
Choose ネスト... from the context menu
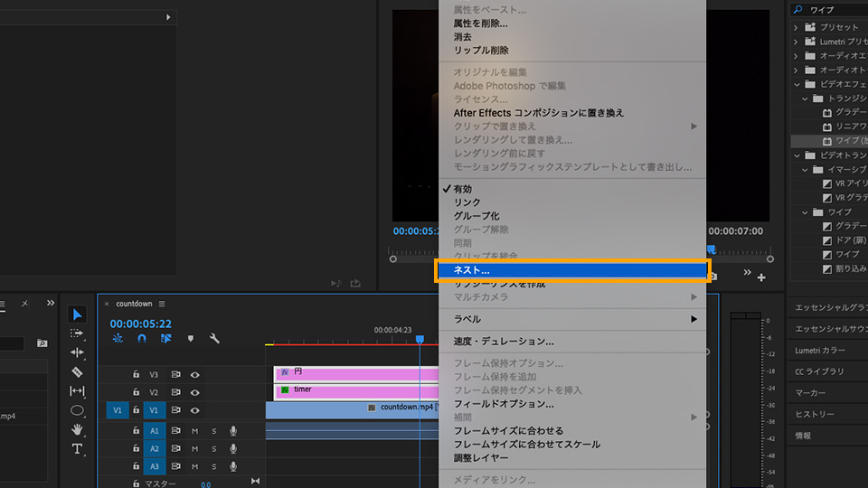[572, 270]
